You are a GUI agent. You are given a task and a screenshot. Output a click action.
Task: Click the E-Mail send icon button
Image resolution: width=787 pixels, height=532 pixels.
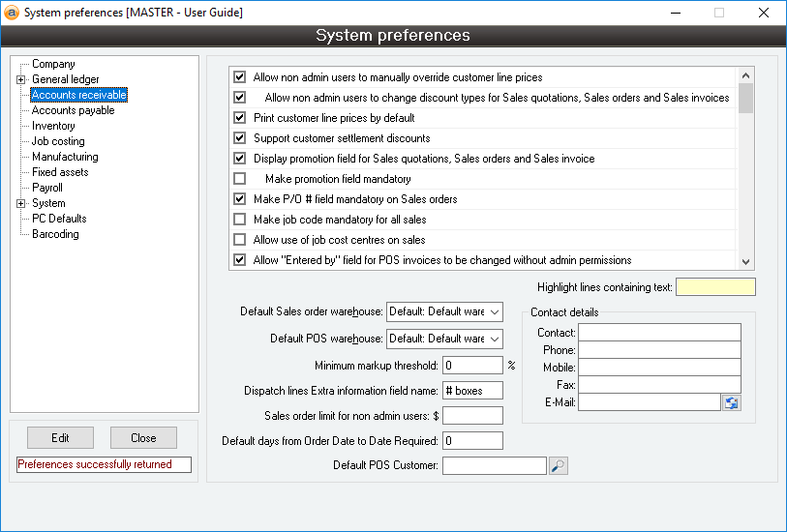[x=732, y=402]
